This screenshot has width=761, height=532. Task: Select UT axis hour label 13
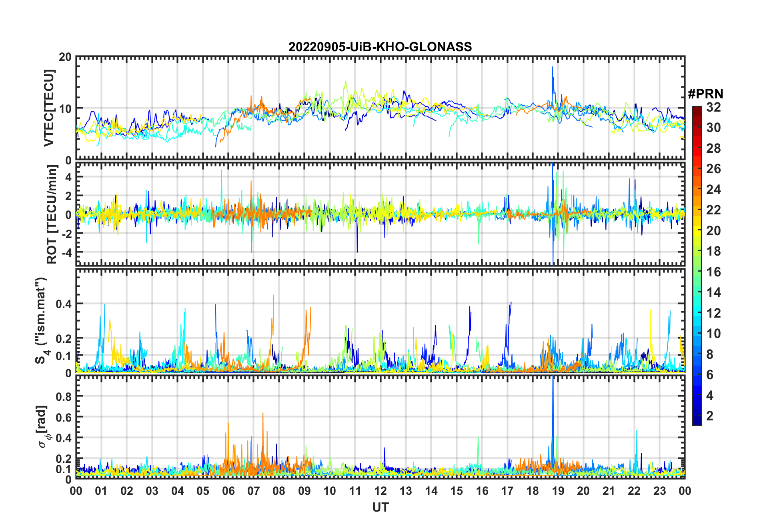tap(406, 491)
